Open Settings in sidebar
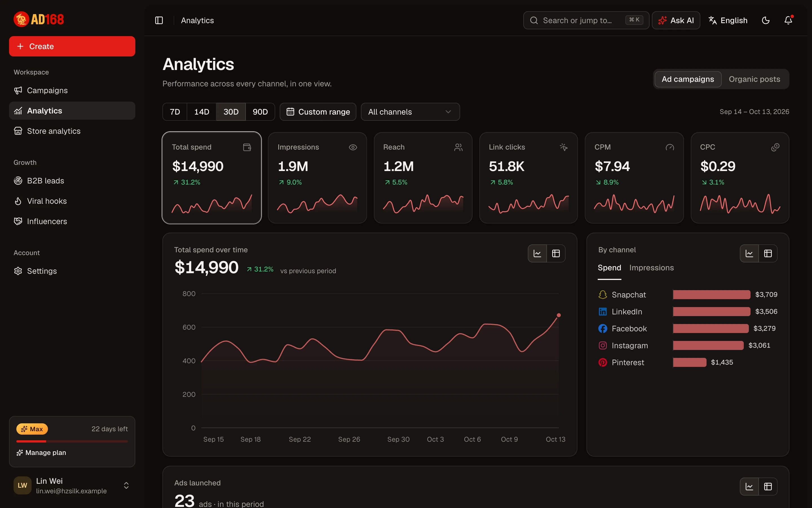812x508 pixels. coord(72,271)
